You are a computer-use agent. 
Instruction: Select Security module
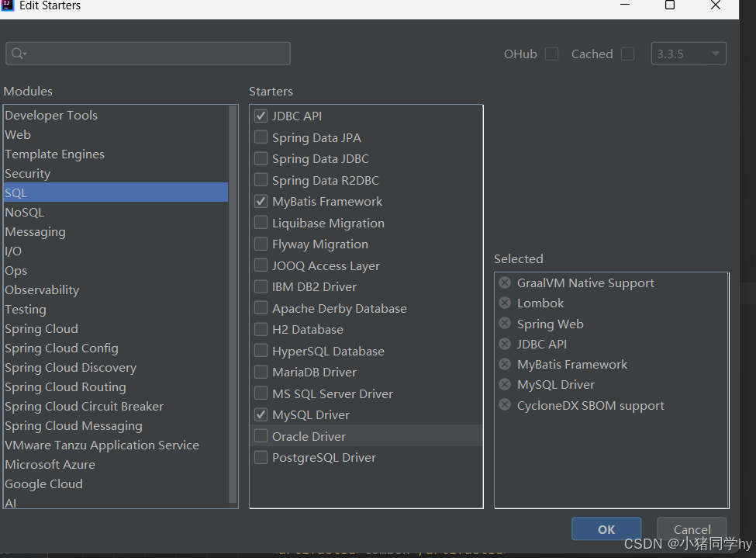116,173
